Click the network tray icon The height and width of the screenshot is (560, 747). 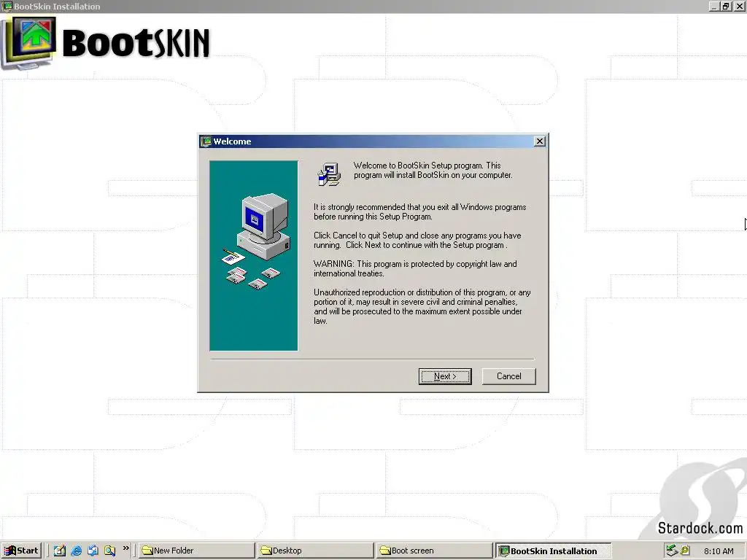coord(672,551)
